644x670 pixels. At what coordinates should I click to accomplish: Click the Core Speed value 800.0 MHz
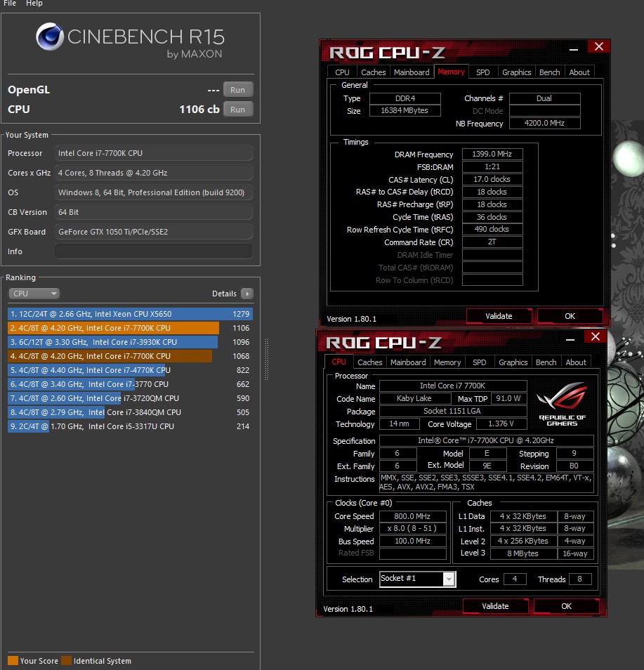pyautogui.click(x=412, y=516)
